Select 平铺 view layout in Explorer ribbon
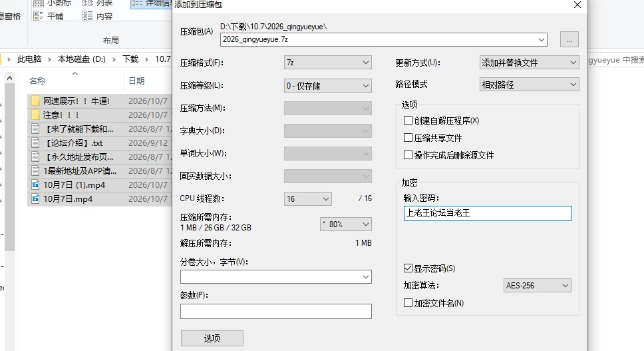This screenshot has height=351, width=644. point(48,16)
